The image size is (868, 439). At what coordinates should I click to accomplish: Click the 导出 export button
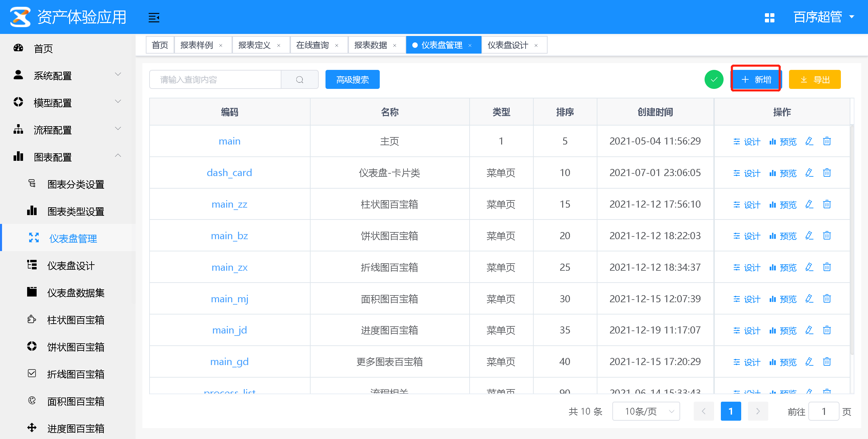pos(815,80)
